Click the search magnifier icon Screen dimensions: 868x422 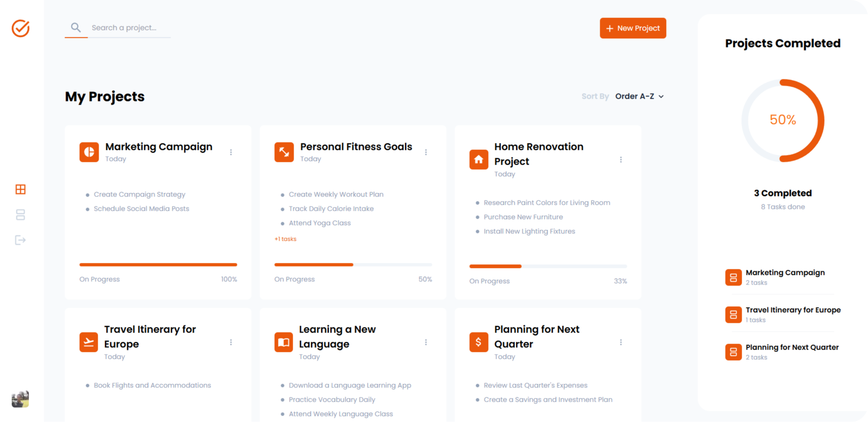76,27
